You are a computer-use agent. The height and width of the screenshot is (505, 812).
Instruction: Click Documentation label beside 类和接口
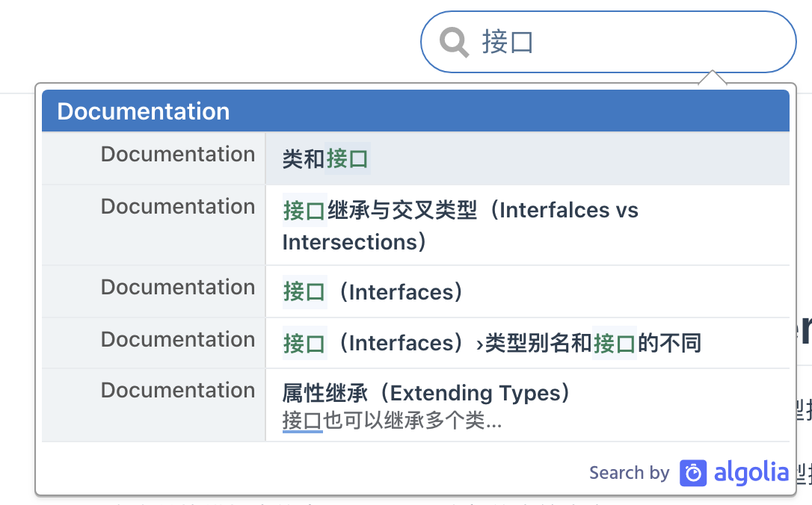(178, 154)
